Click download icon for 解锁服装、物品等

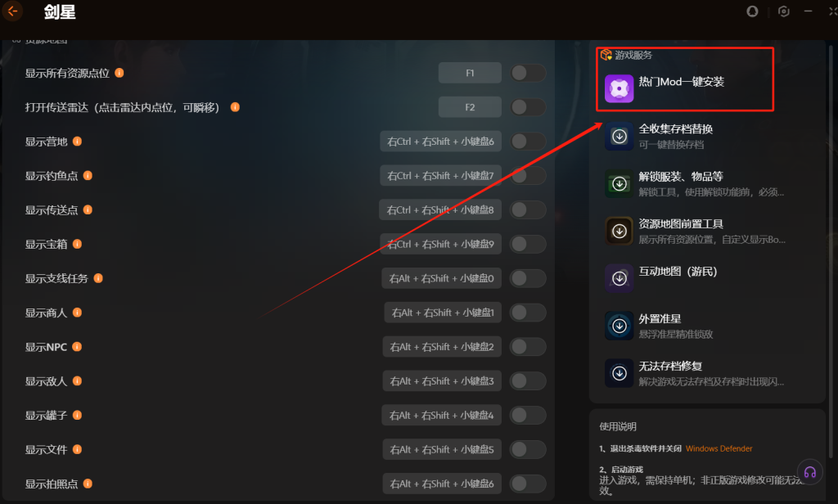pos(619,184)
